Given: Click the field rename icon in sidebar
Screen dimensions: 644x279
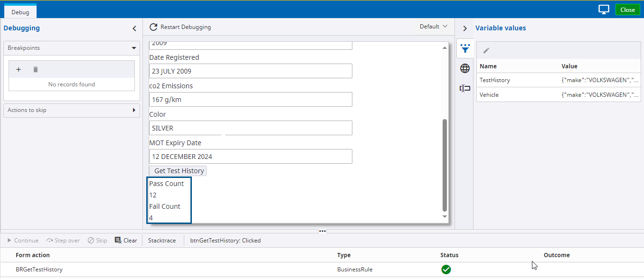Looking at the screenshot, I should 465,88.
